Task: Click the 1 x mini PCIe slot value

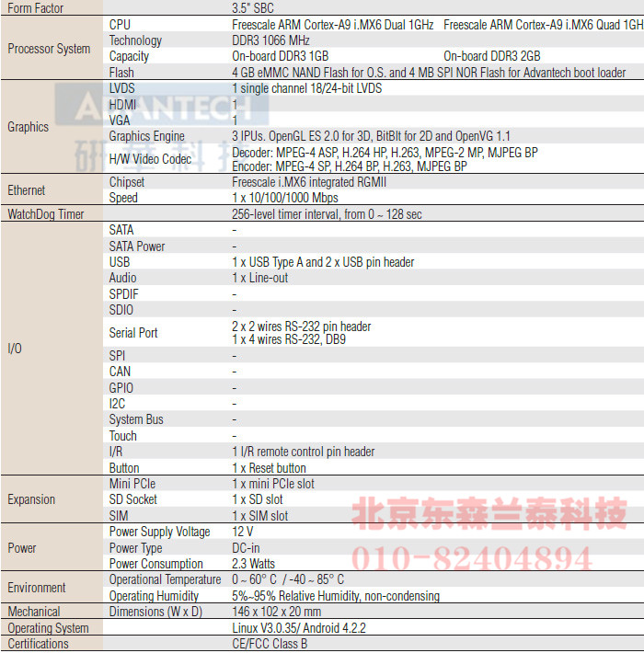Action: (x=273, y=484)
